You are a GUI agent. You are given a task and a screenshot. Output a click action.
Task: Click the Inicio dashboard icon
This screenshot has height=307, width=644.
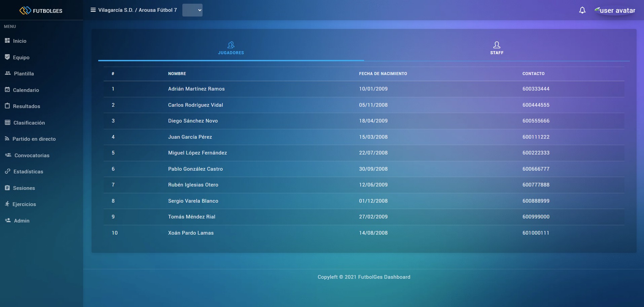tap(7, 41)
